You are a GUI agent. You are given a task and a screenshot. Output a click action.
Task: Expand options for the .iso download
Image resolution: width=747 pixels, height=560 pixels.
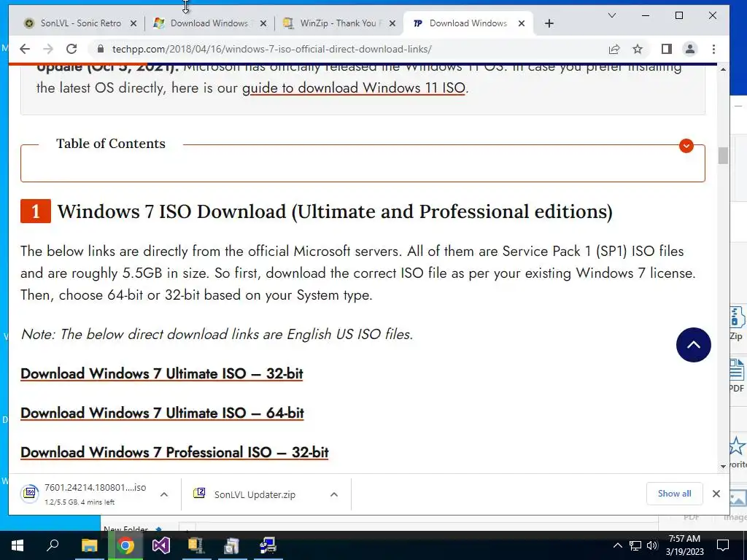[164, 494]
